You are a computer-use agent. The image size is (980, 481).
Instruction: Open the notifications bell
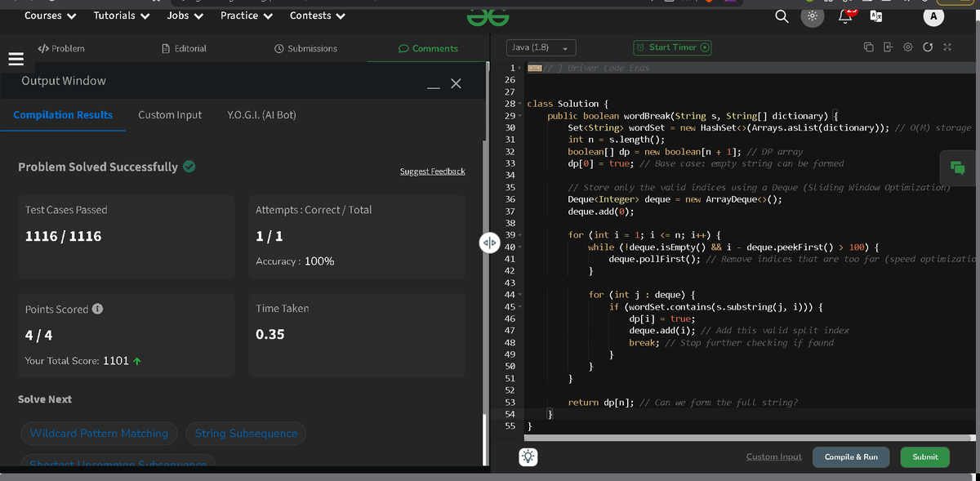(x=845, y=16)
